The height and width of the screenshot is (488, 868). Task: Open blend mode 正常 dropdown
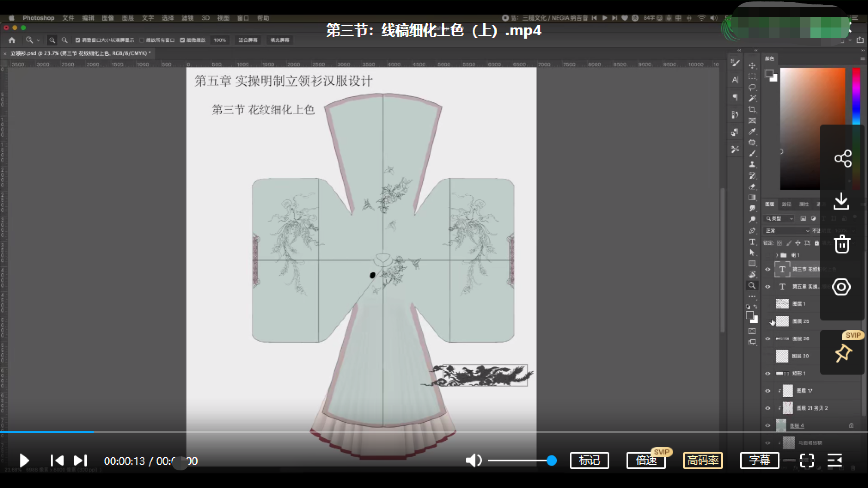(787, 231)
